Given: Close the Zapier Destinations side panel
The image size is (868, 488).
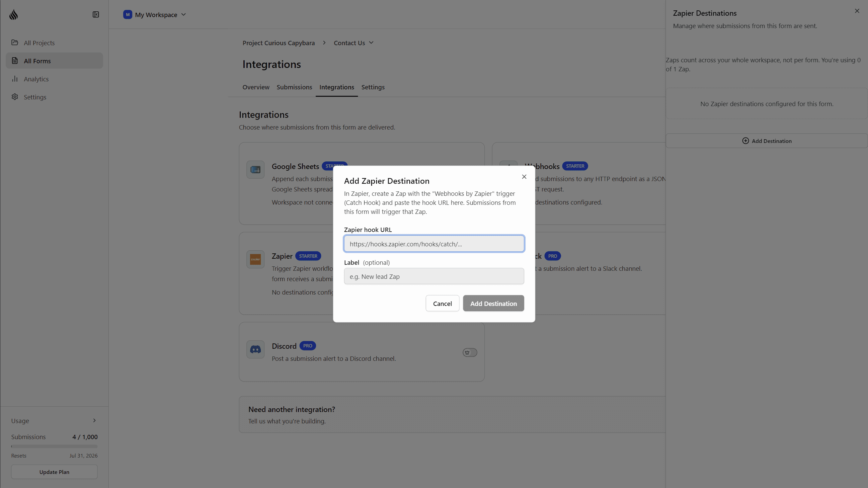Looking at the screenshot, I should click(x=857, y=11).
